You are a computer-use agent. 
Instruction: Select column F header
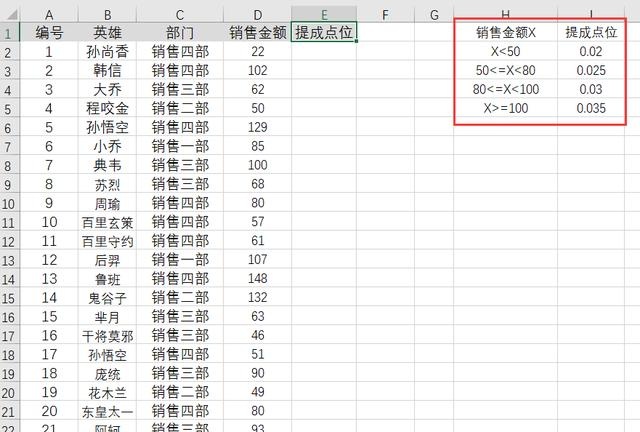[385, 15]
